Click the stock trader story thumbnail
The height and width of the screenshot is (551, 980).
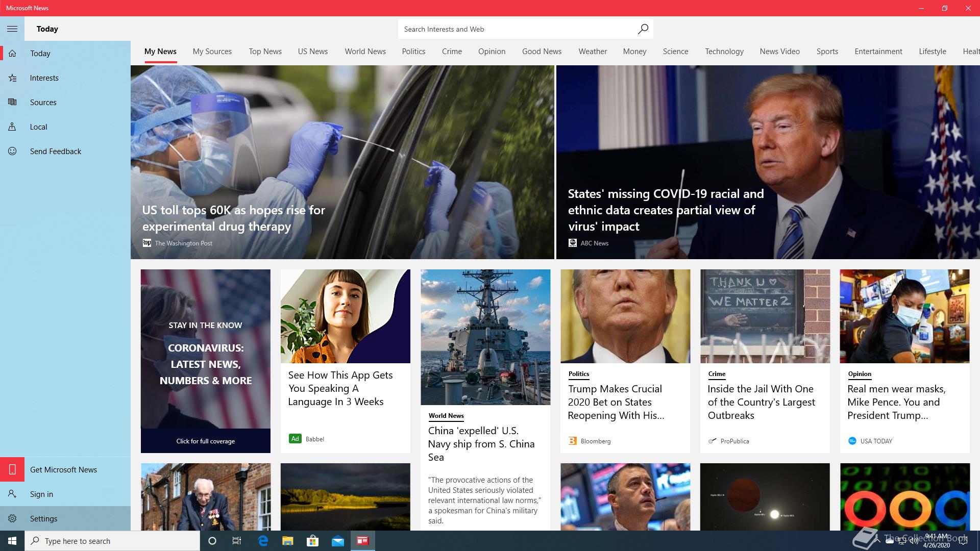pyautogui.click(x=625, y=497)
